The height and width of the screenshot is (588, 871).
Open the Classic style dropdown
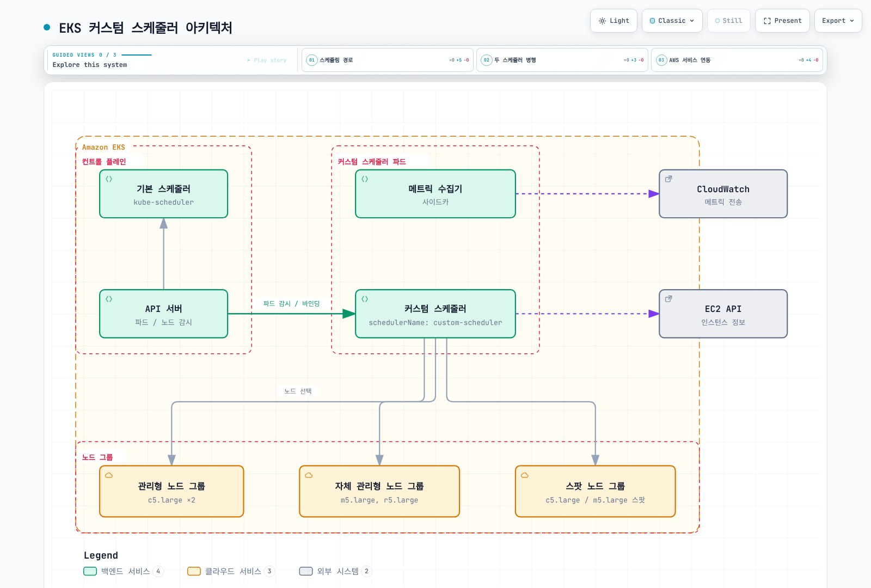[x=672, y=21]
